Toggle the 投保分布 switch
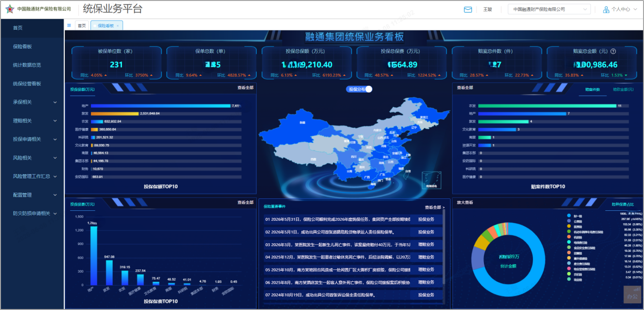This screenshot has height=310, width=644. click(359, 89)
